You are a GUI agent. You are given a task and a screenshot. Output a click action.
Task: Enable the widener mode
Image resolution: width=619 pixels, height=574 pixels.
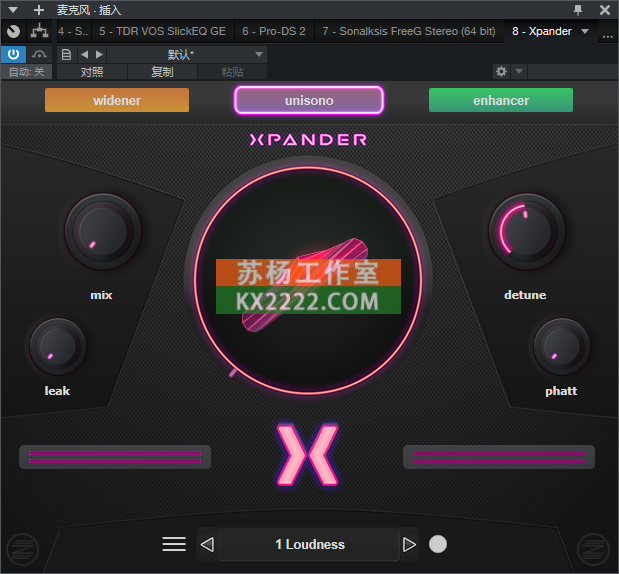pyautogui.click(x=117, y=100)
